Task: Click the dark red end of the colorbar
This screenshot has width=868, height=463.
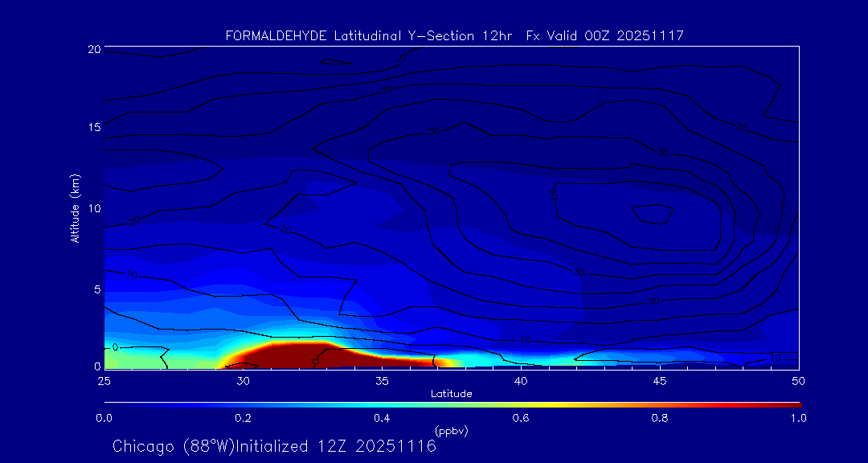Action: [x=792, y=404]
